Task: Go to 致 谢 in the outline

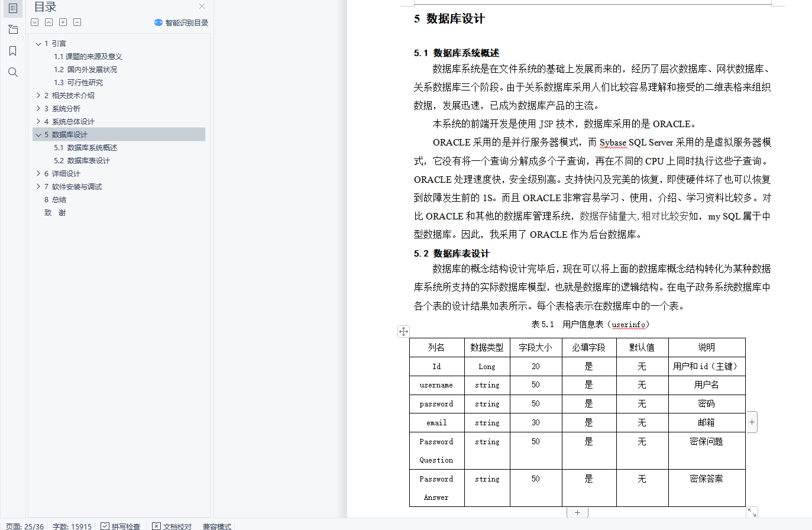Action: [x=56, y=213]
